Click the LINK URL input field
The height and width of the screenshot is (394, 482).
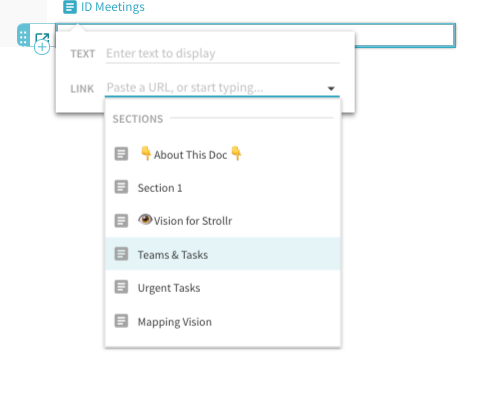(215, 88)
